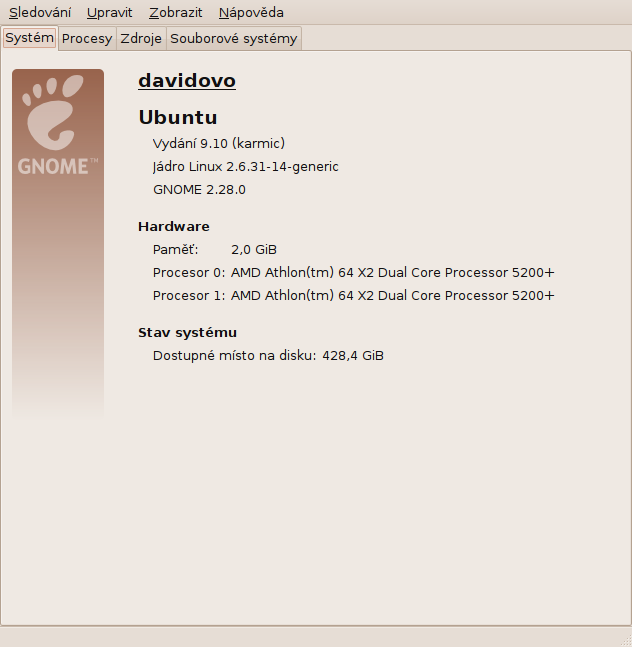
Task: Click the 'Procesor 0:' label
Action: pos(189,273)
